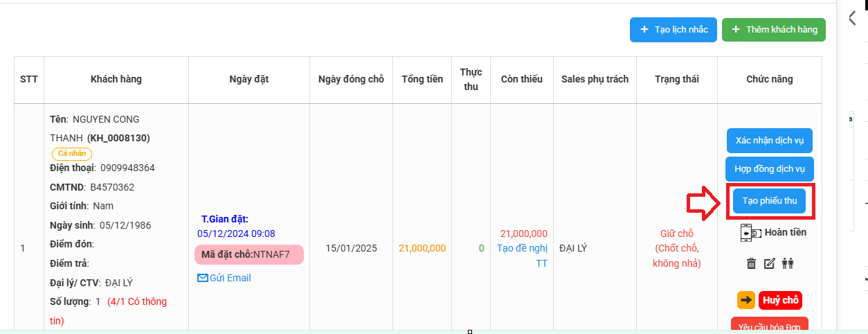
Task: Click the closing date 15/01/2025
Action: click(351, 248)
